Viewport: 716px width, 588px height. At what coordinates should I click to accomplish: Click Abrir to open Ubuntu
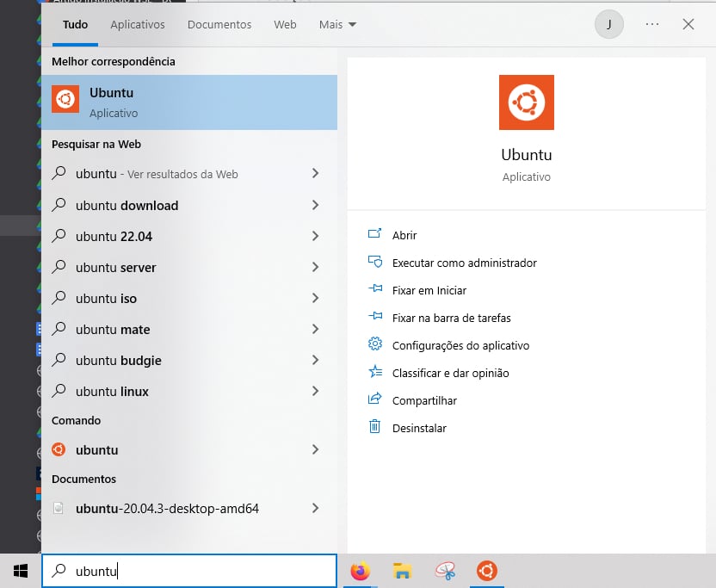pyautogui.click(x=404, y=235)
